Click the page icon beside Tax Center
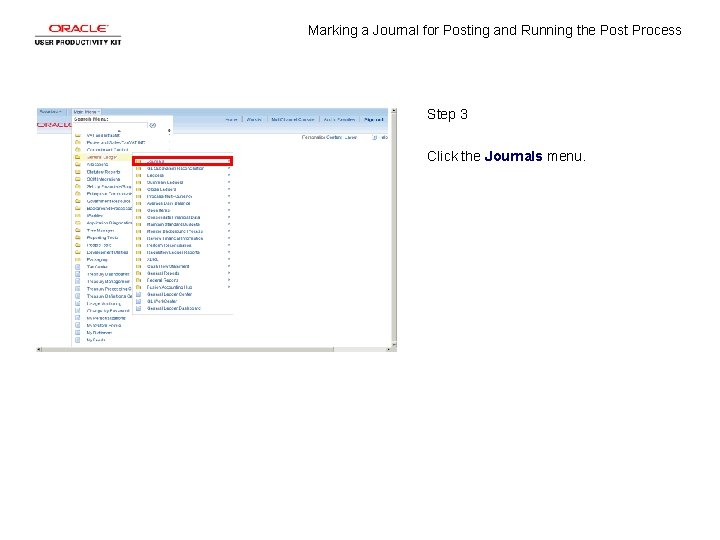Image resolution: width=720 pixels, height=540 pixels. pyautogui.click(x=78, y=267)
